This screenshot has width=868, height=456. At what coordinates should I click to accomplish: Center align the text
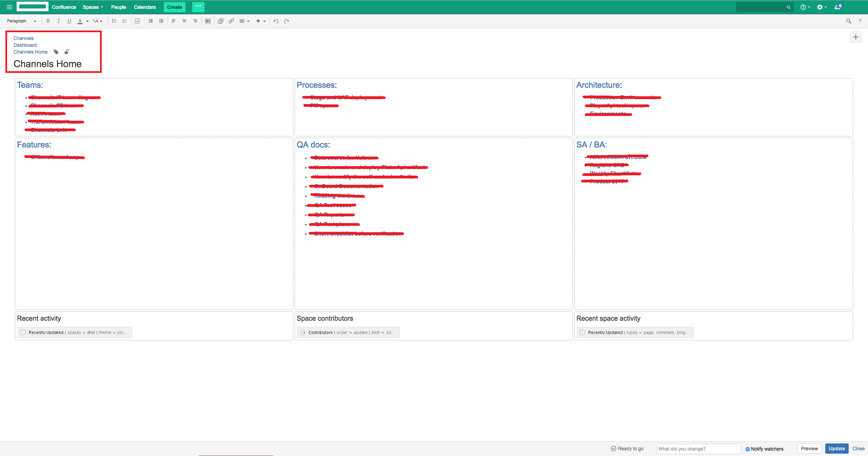(184, 21)
